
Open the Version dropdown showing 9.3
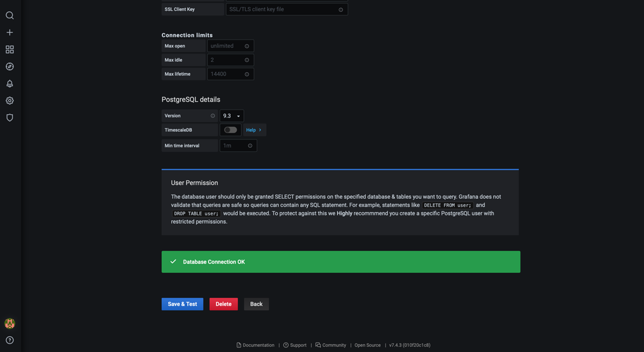click(232, 116)
